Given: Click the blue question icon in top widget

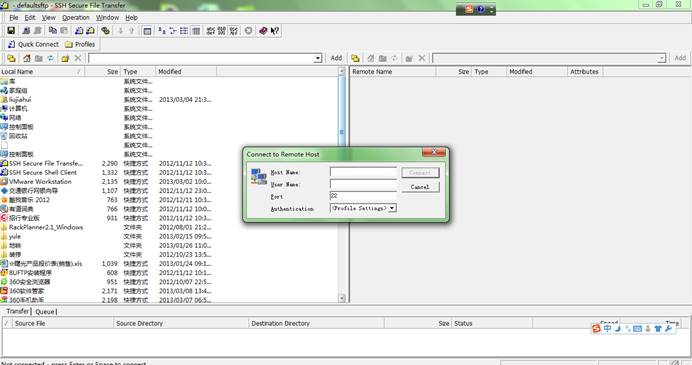Looking at the screenshot, I should tap(481, 9).
